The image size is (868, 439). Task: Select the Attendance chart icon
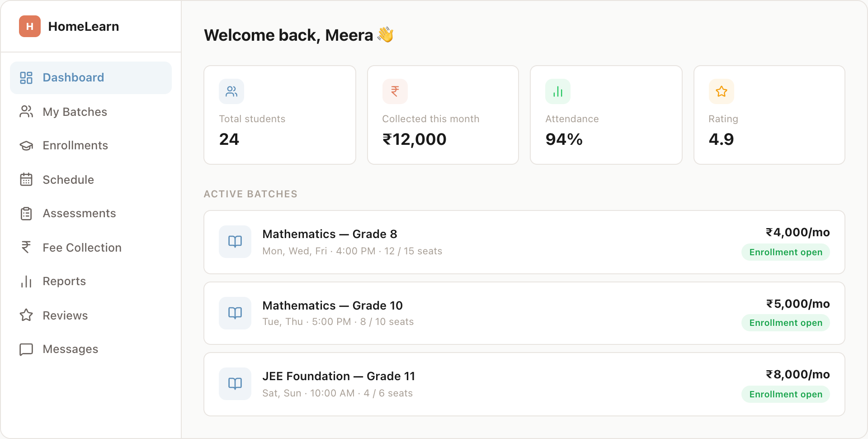[x=558, y=91]
